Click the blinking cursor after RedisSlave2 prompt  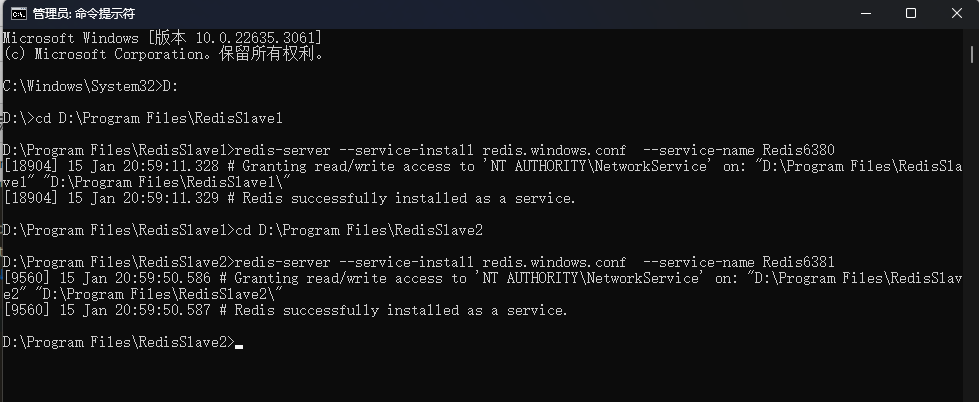[x=239, y=345]
